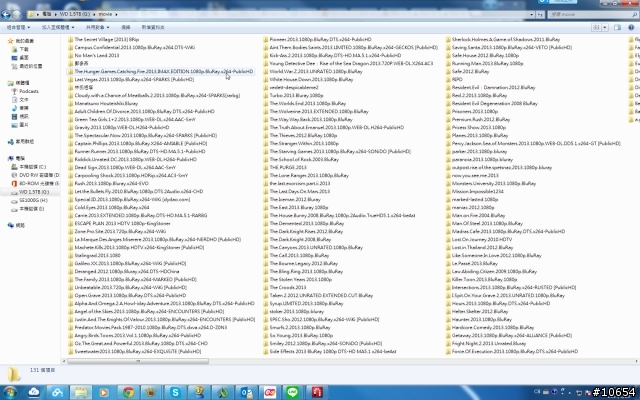The image size is (640, 400).
Task: Expand breadcrumb arrow after movie
Action: coord(116,14)
